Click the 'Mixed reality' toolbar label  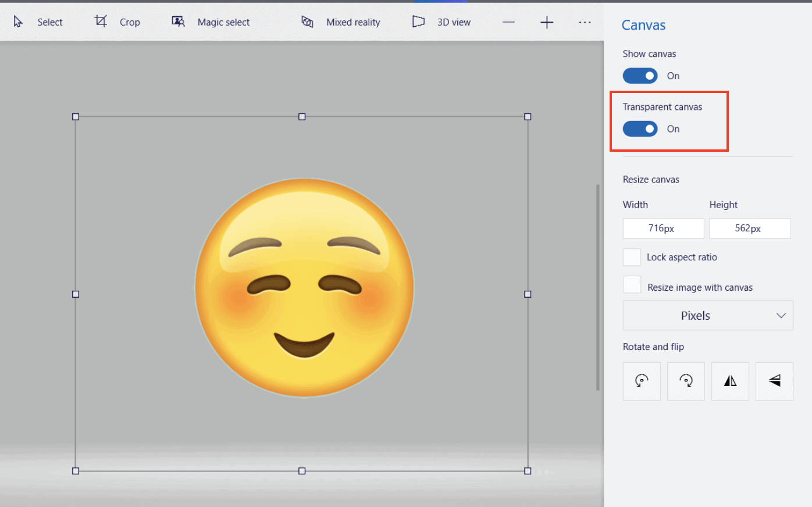(353, 22)
